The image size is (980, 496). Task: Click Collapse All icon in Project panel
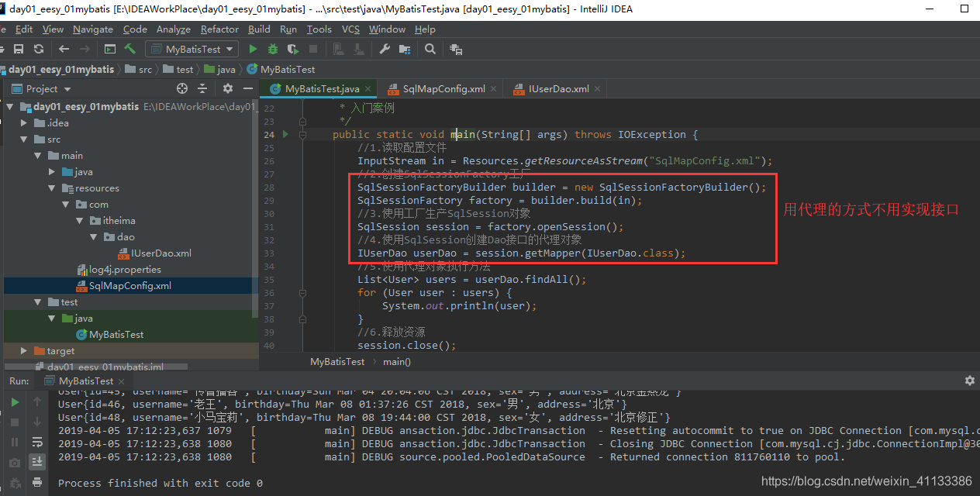203,88
